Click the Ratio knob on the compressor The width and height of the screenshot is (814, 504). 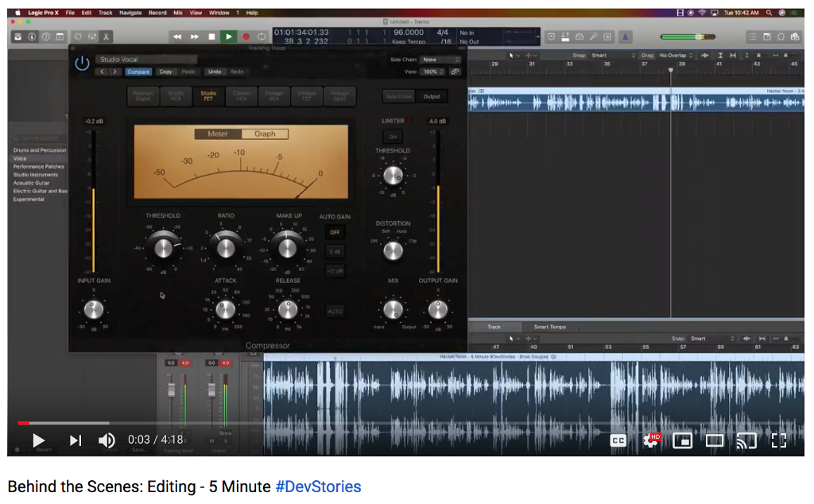226,247
